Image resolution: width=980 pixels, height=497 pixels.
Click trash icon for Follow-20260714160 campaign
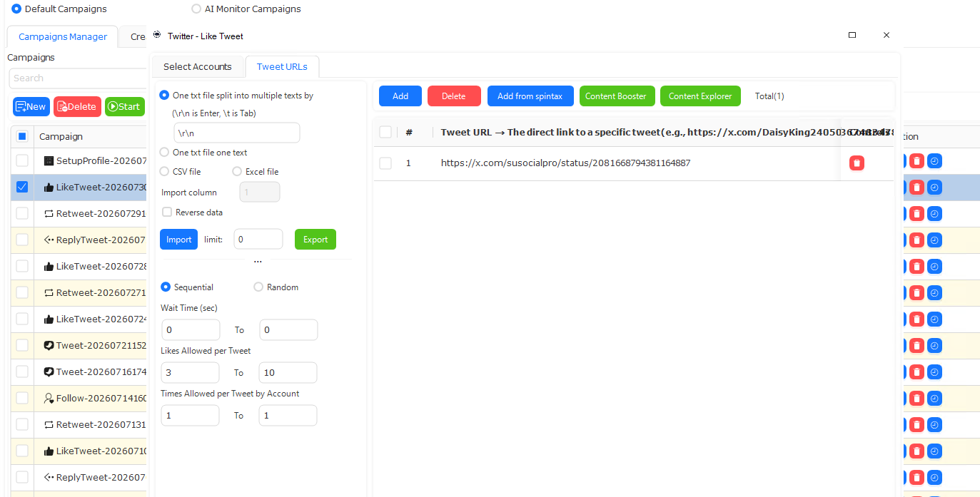[917, 399]
